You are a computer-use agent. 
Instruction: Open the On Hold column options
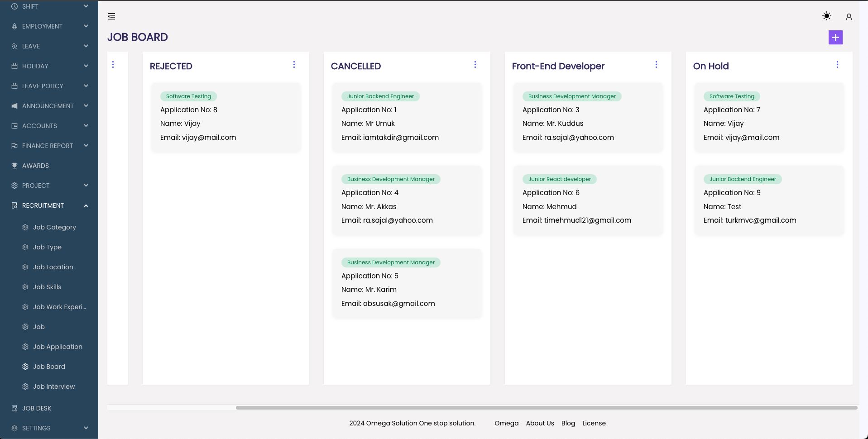coord(837,65)
